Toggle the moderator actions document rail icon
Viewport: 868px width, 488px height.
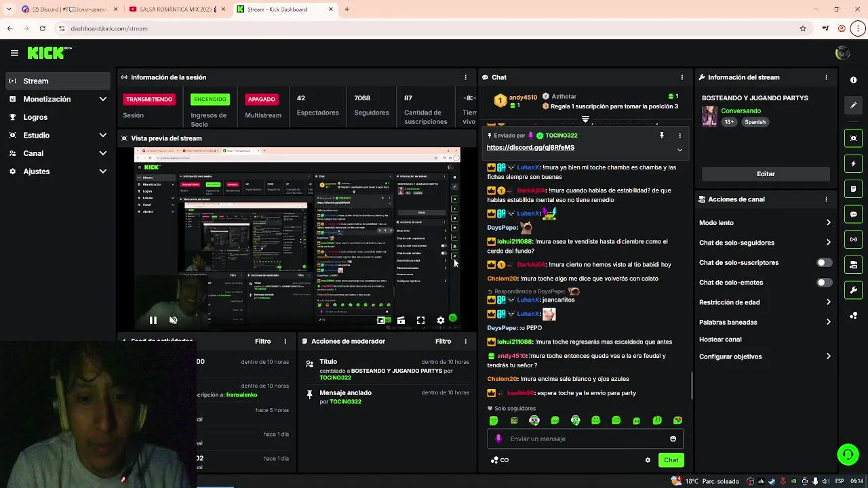tap(853, 188)
